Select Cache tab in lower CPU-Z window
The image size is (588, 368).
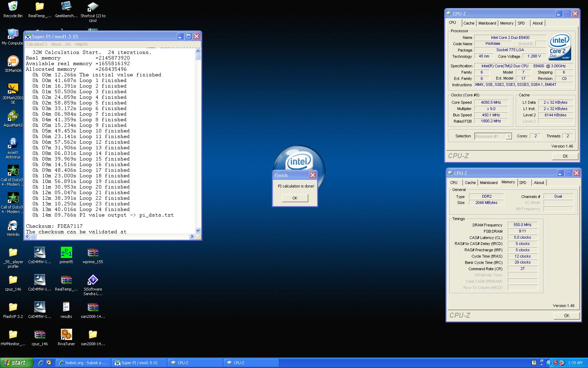(x=470, y=183)
